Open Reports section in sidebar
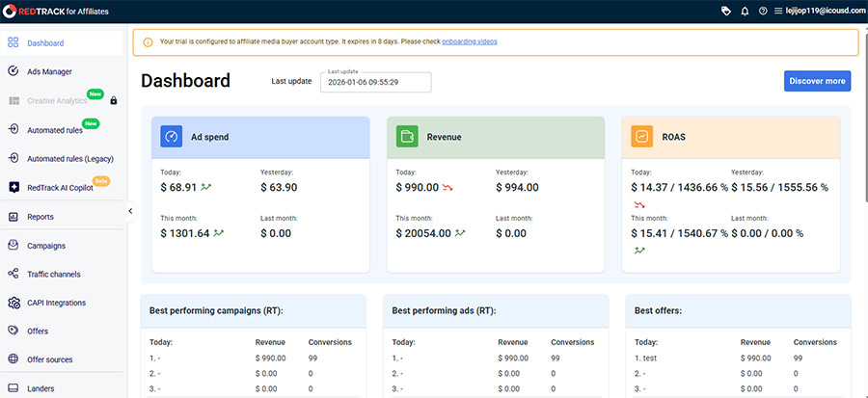The width and height of the screenshot is (868, 398). coord(41,217)
